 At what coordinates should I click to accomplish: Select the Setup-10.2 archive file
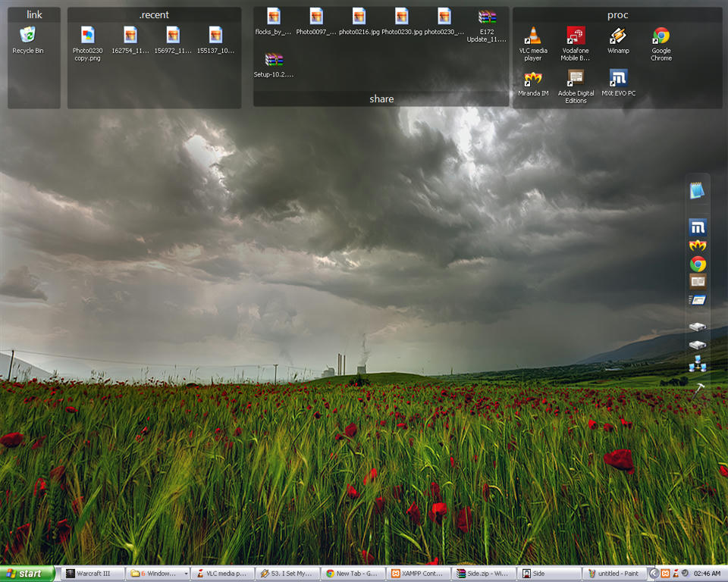(274, 60)
